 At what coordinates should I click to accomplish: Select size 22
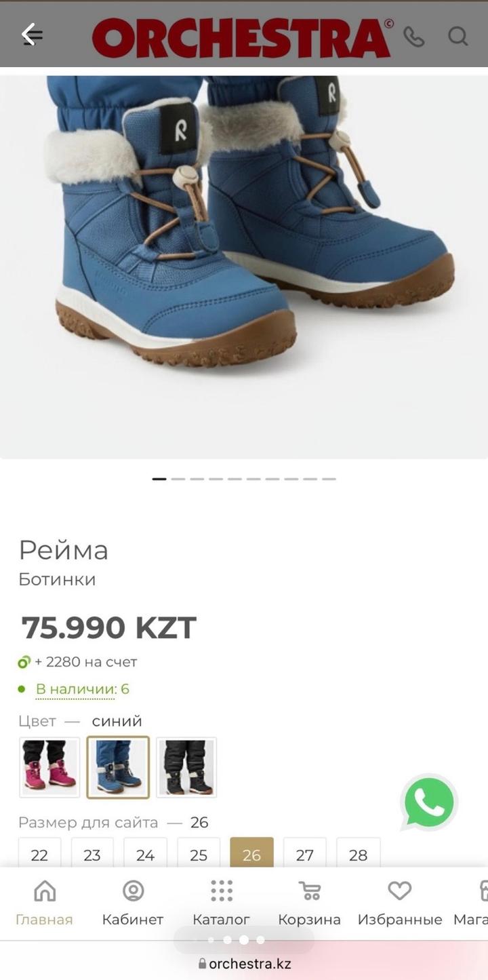click(x=39, y=853)
